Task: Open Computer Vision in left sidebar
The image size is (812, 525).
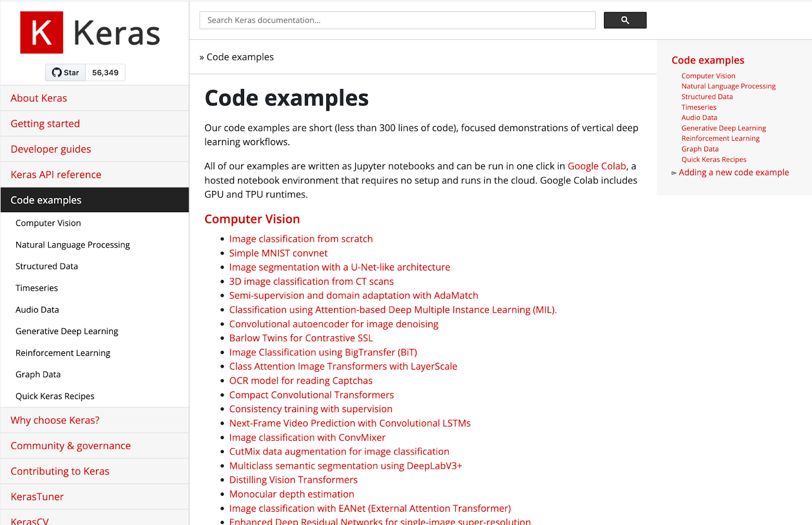Action: pyautogui.click(x=48, y=223)
